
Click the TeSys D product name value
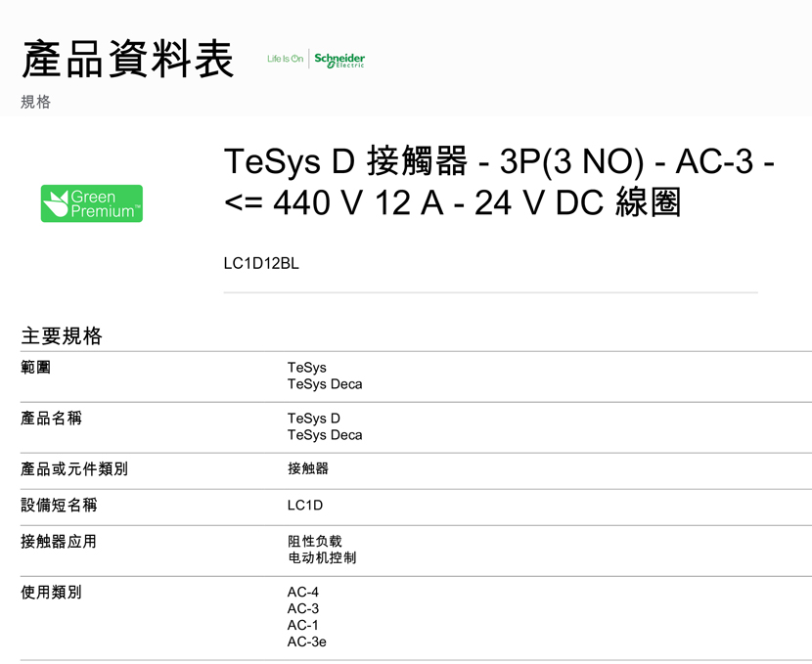coord(314,419)
